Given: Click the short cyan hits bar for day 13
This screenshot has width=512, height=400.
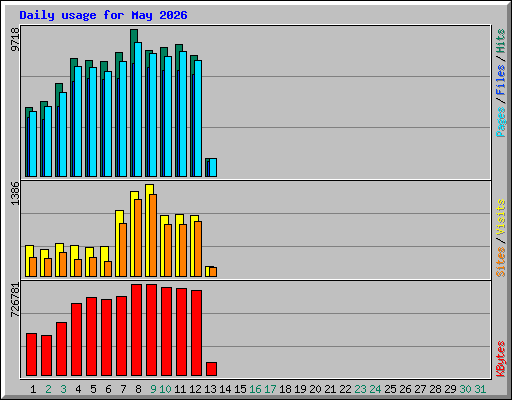Looking at the screenshot, I should [x=213, y=168].
